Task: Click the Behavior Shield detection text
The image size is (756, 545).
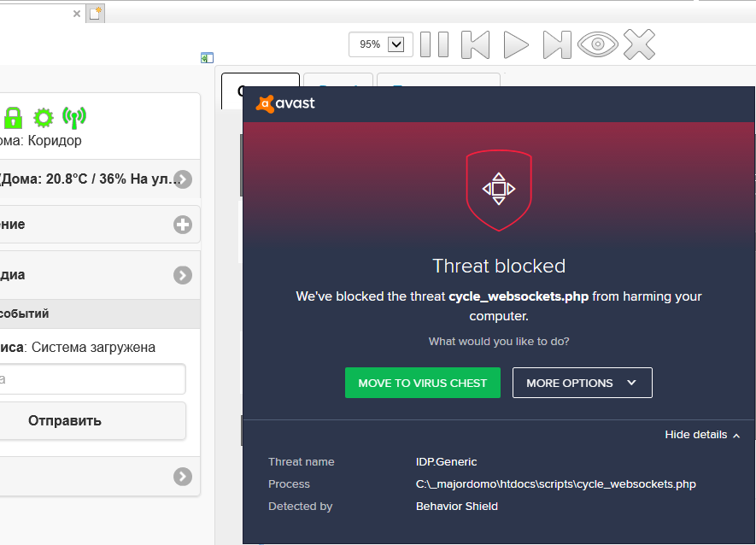Action: (456, 506)
